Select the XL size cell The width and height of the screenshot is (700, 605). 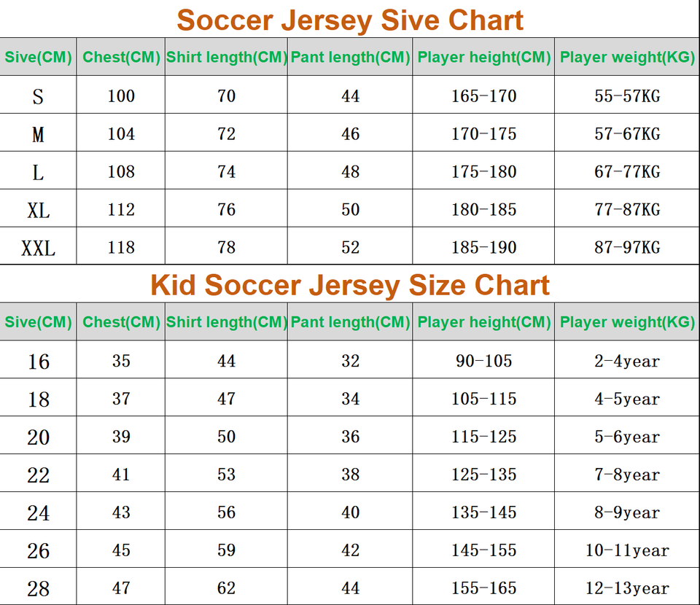[x=38, y=210]
